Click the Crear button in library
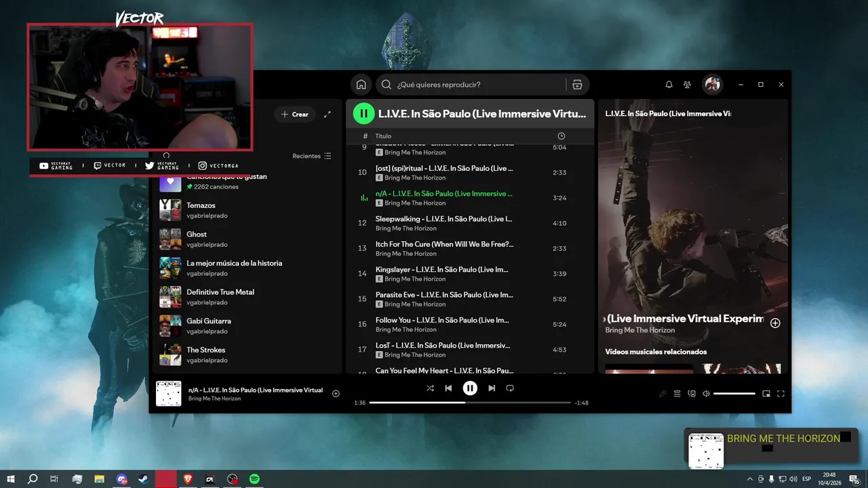This screenshot has width=868, height=488. tap(295, 115)
